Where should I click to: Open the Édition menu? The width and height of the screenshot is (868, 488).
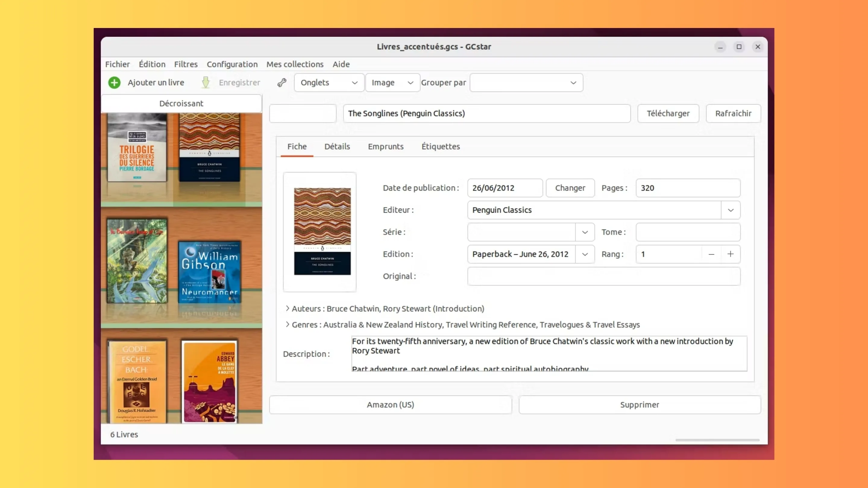pos(152,64)
